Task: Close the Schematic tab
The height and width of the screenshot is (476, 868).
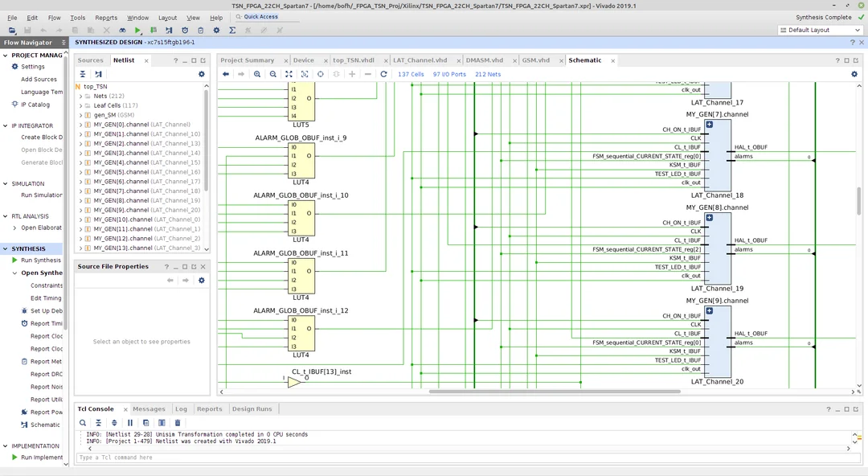Action: [x=612, y=61]
